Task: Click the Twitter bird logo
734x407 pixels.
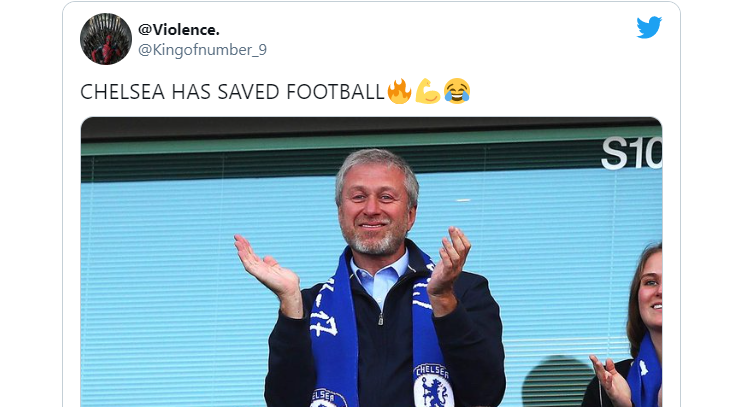Action: [x=649, y=28]
